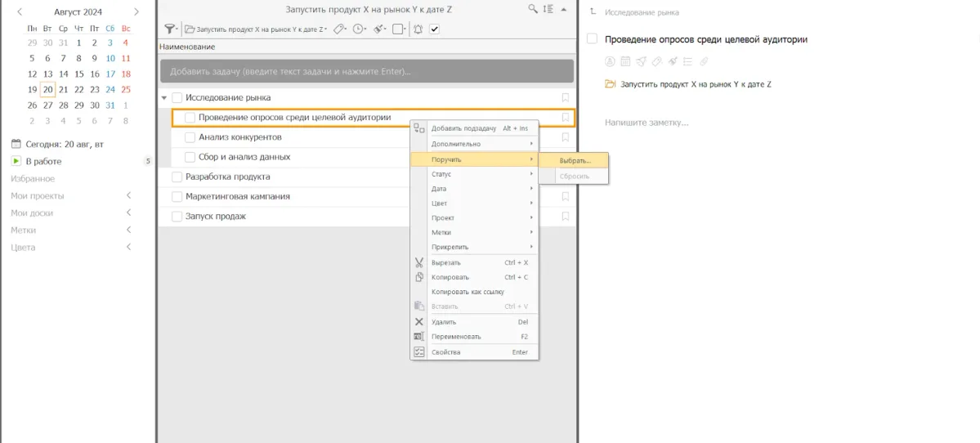Click the calendar date icon in task details
The image size is (980, 443).
click(x=625, y=60)
